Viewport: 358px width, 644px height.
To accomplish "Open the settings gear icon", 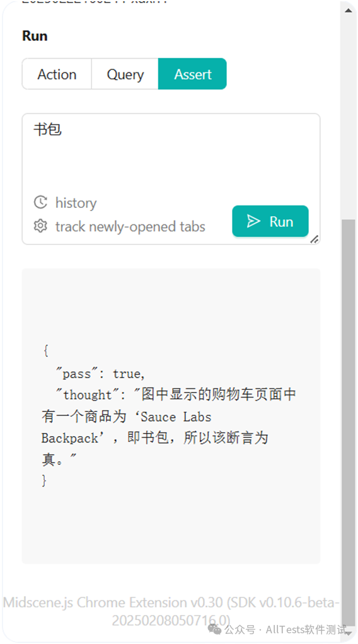I will (40, 226).
